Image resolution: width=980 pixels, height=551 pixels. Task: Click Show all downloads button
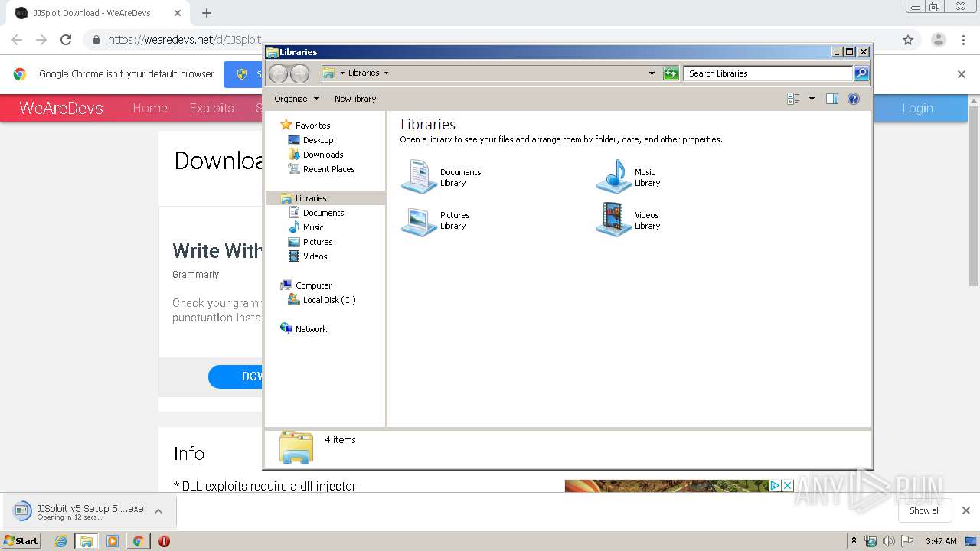coord(925,510)
